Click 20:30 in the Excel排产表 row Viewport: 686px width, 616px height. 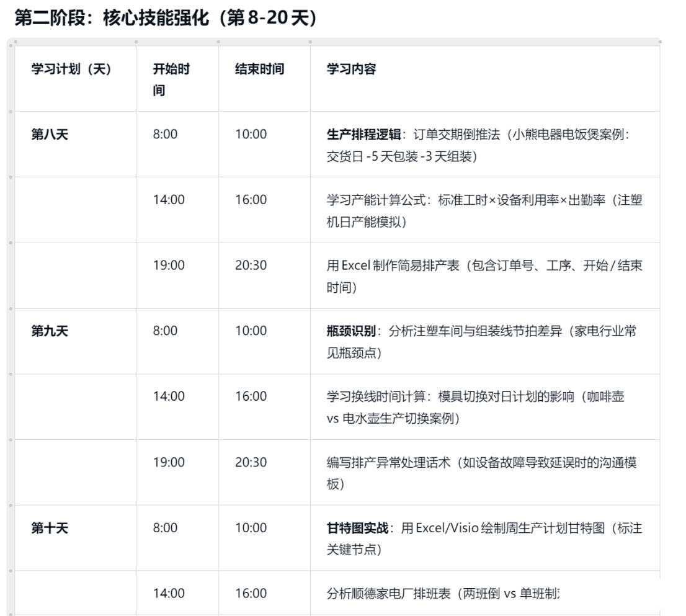[x=251, y=265]
